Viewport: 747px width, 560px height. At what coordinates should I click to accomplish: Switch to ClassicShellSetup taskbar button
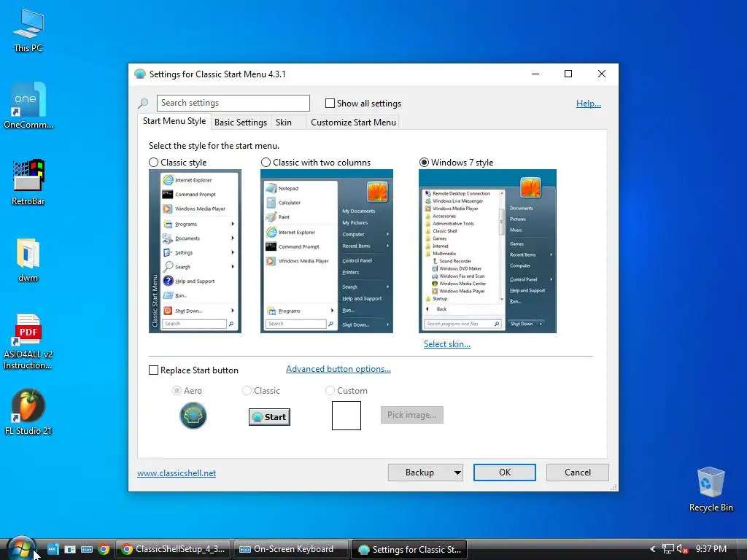click(174, 549)
